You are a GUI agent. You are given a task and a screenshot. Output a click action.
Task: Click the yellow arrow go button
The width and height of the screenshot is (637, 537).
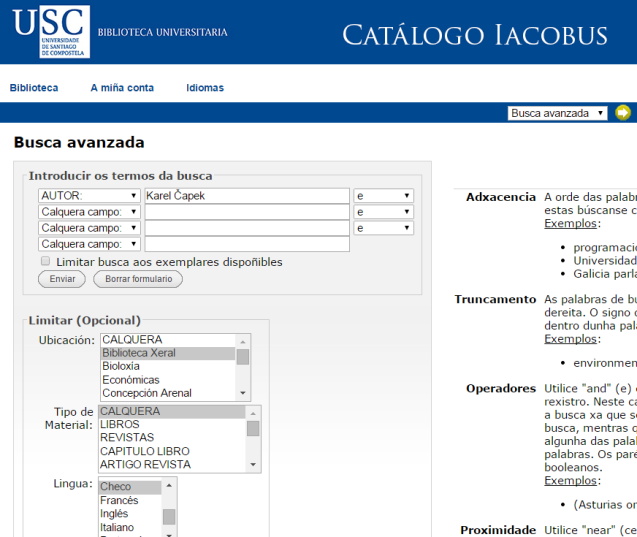pos(623,113)
